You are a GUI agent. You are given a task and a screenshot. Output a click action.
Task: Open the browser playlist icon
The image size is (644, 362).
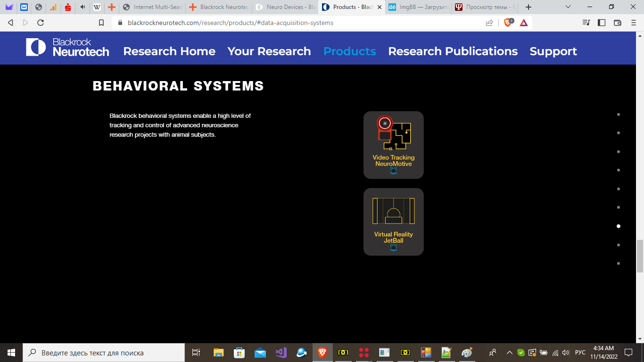click(586, 23)
